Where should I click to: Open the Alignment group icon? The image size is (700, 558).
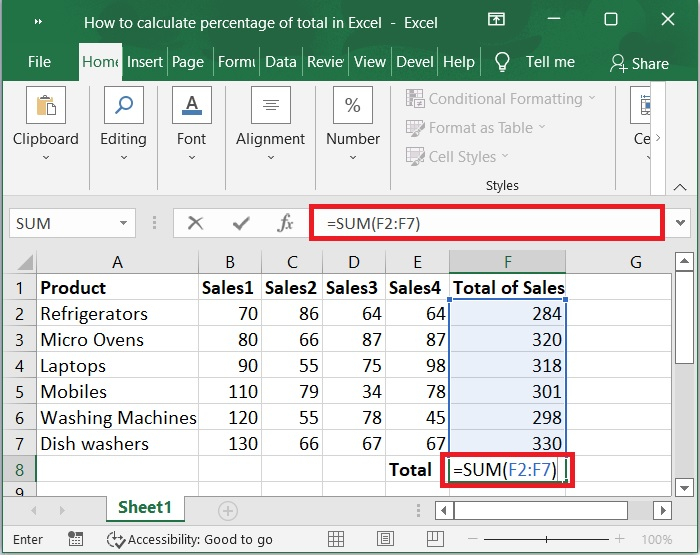[x=270, y=106]
